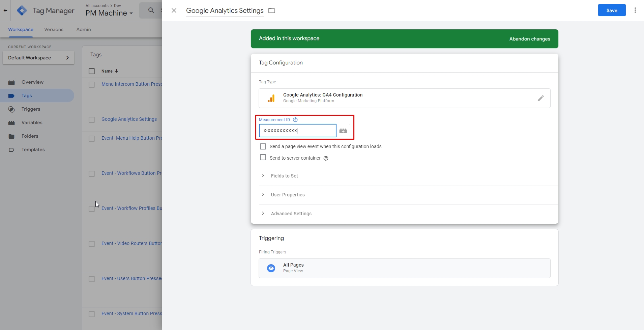Click Abandon changes in green banner
The image size is (644, 330).
530,39
